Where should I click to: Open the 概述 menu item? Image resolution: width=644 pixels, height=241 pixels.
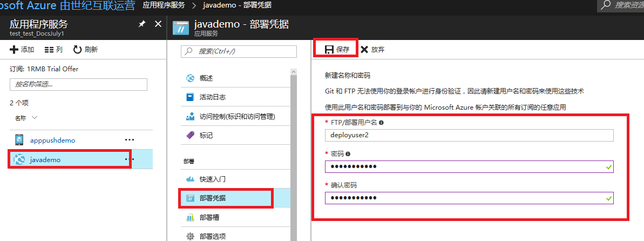coord(235,78)
